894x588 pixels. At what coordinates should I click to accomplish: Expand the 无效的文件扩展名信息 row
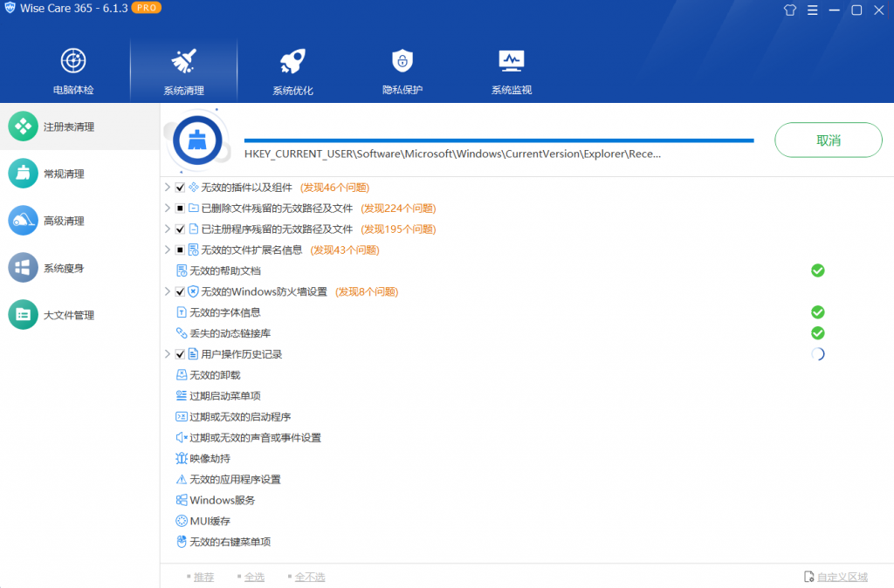pyautogui.click(x=168, y=250)
